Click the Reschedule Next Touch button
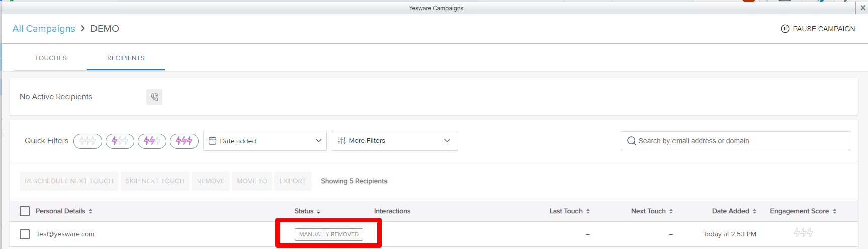This screenshot has width=868, height=249. 69,181
